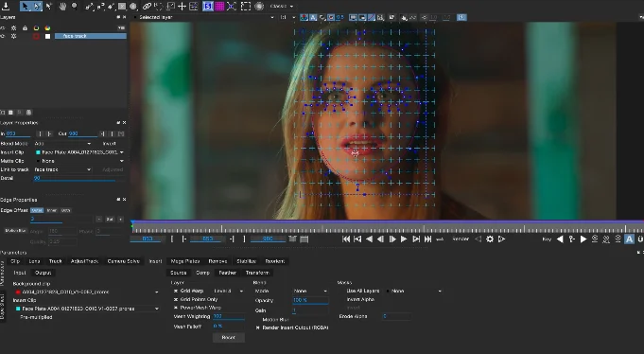Screen dimensions: 644x354
Task: Select the Hand pan tool
Action: point(62,7)
